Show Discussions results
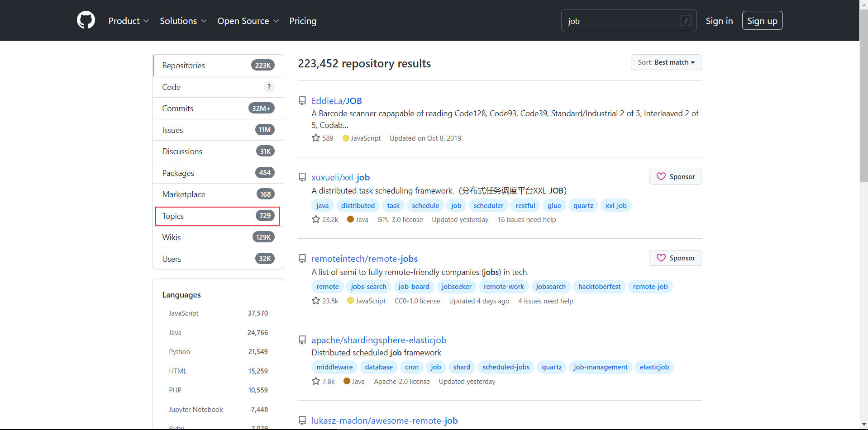Image resolution: width=868 pixels, height=430 pixels. click(218, 151)
